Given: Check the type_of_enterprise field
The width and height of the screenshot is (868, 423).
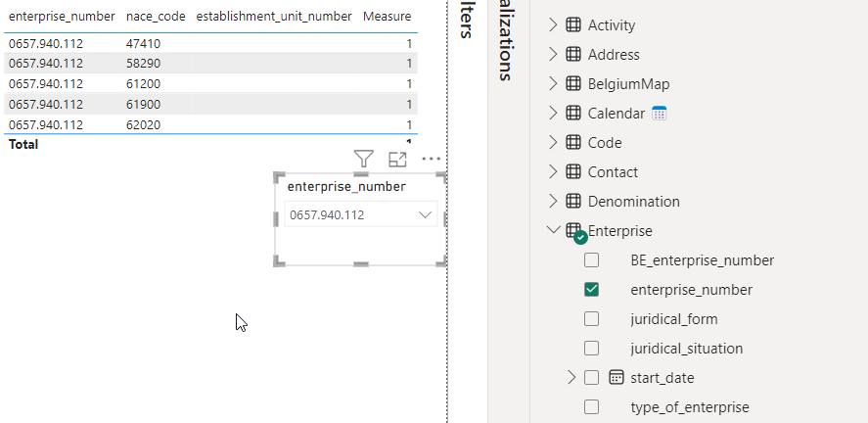Looking at the screenshot, I should pos(591,407).
